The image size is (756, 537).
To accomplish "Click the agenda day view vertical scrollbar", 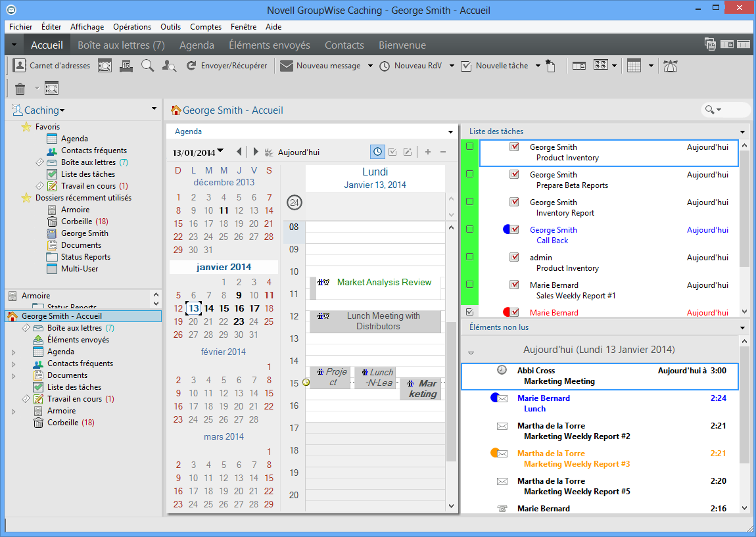I will 451,392.
